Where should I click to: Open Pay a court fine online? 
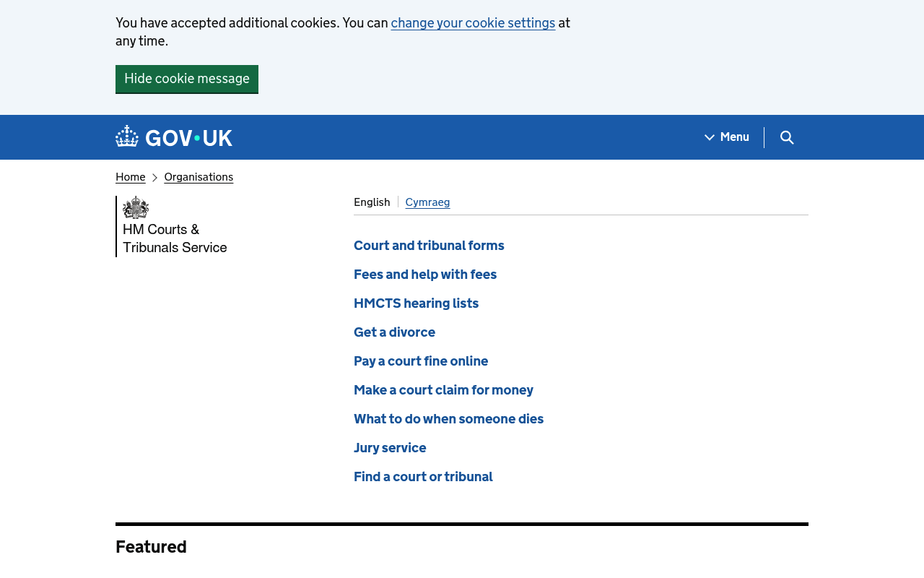click(421, 361)
